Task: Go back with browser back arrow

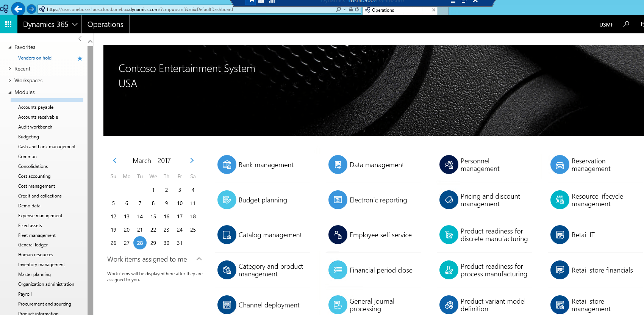Action: [18, 9]
